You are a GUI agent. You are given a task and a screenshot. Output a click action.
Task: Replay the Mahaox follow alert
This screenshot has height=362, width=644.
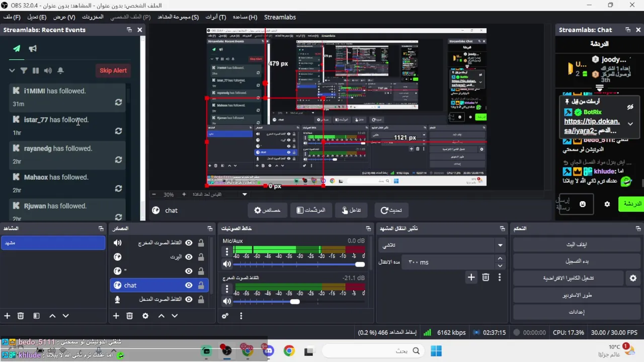(x=118, y=189)
